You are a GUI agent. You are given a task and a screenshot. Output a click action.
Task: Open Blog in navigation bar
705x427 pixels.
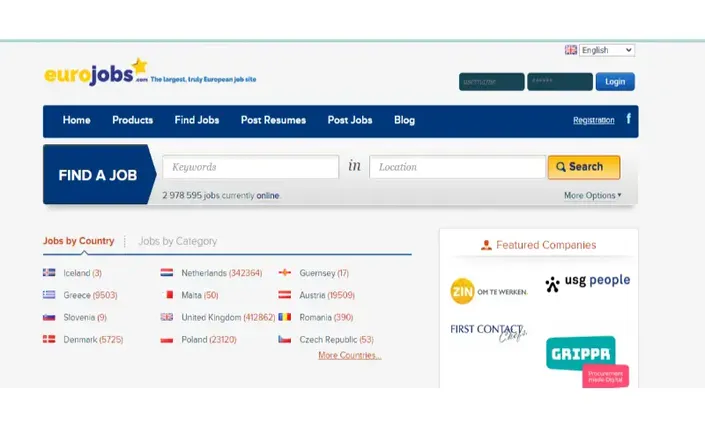[x=405, y=120]
